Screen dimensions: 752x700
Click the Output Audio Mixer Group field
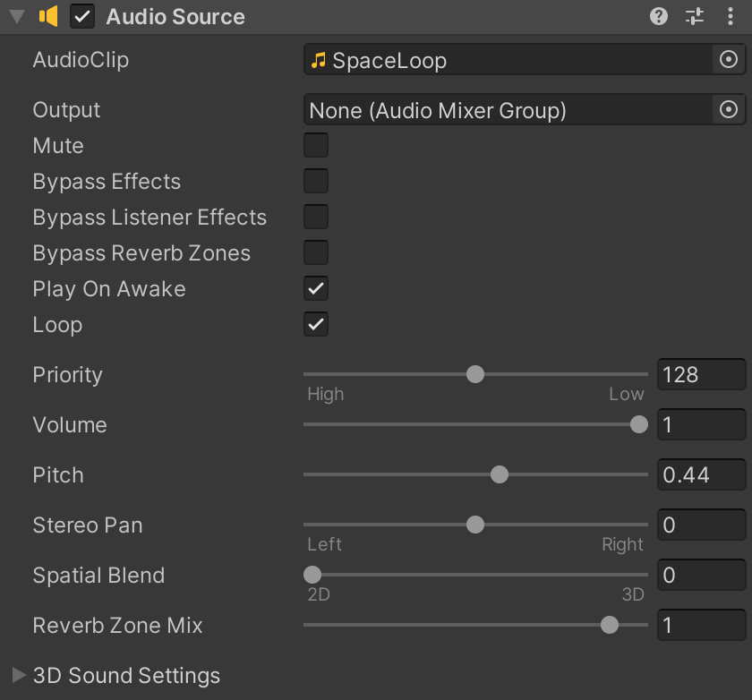click(x=507, y=110)
